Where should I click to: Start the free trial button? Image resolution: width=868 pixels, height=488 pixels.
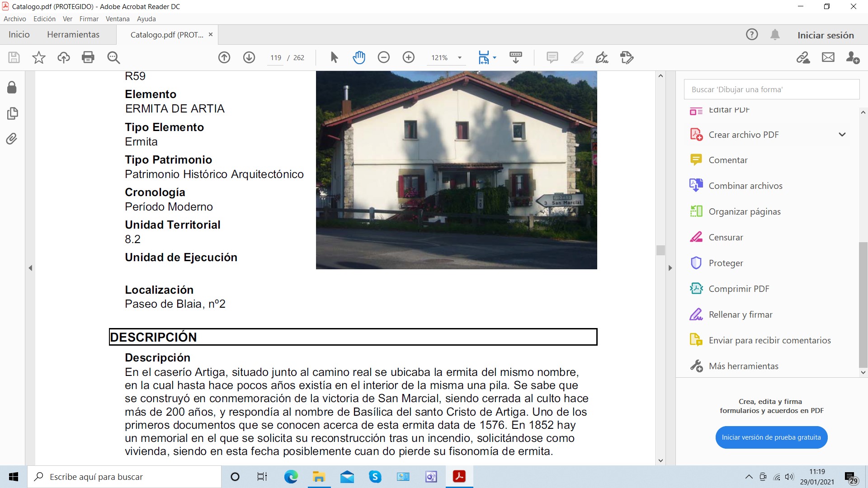[771, 437]
